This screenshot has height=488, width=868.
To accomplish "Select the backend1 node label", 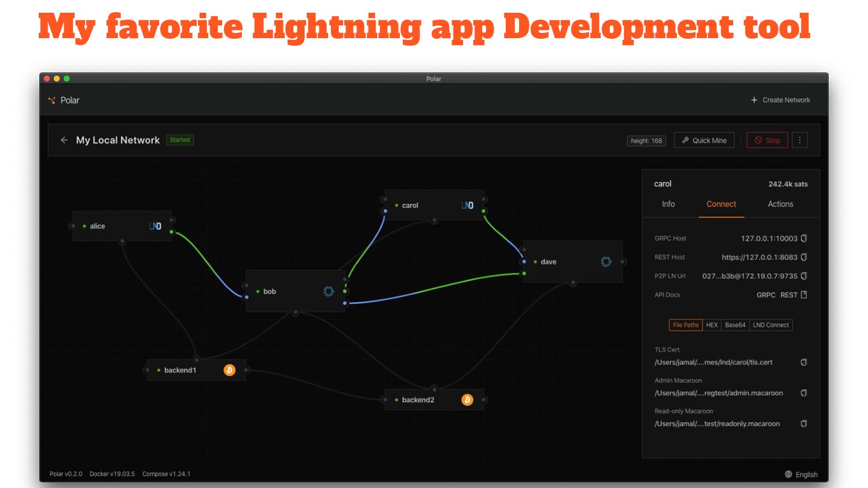I will click(x=180, y=370).
